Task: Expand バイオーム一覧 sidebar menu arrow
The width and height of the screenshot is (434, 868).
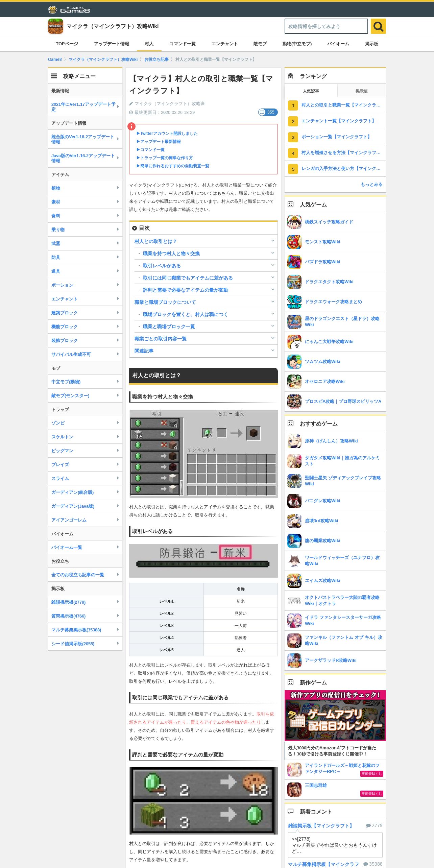Action: pyautogui.click(x=118, y=547)
